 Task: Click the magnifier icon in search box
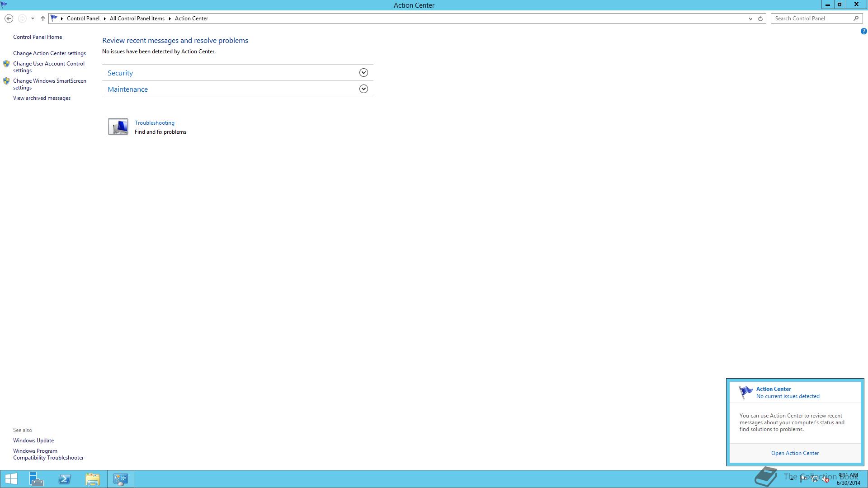pyautogui.click(x=856, y=19)
